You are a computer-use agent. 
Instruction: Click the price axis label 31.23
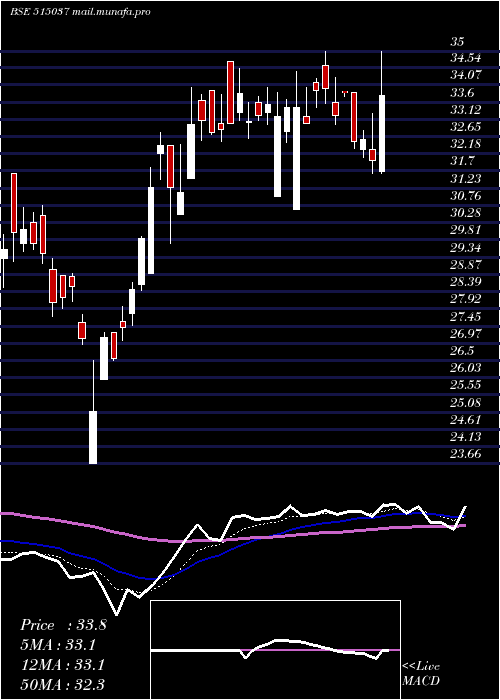466,179
